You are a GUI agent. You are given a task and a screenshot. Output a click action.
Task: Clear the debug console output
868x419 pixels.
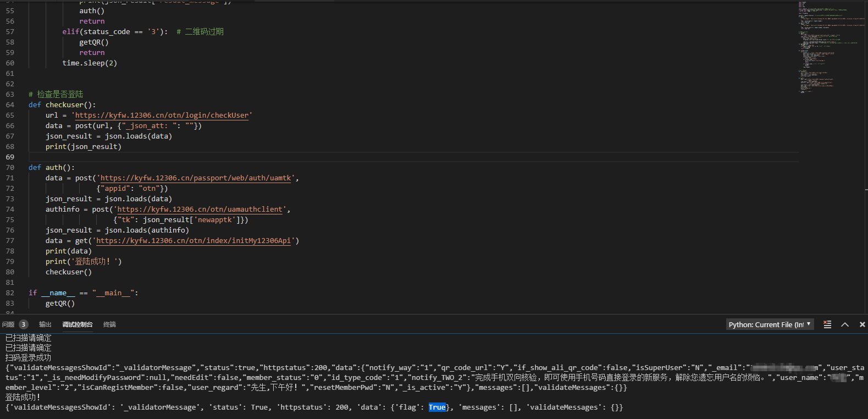pyautogui.click(x=827, y=324)
